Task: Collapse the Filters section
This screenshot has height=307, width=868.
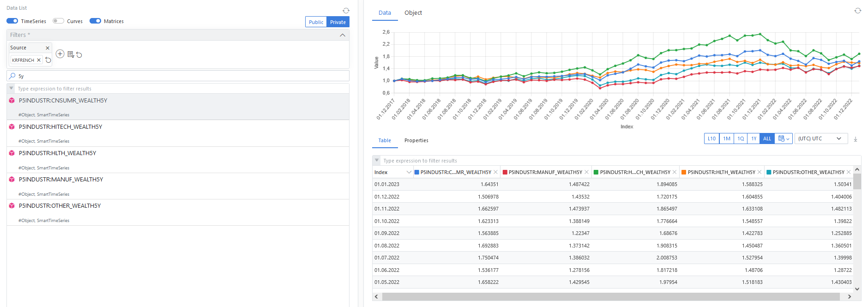Action: tap(342, 35)
